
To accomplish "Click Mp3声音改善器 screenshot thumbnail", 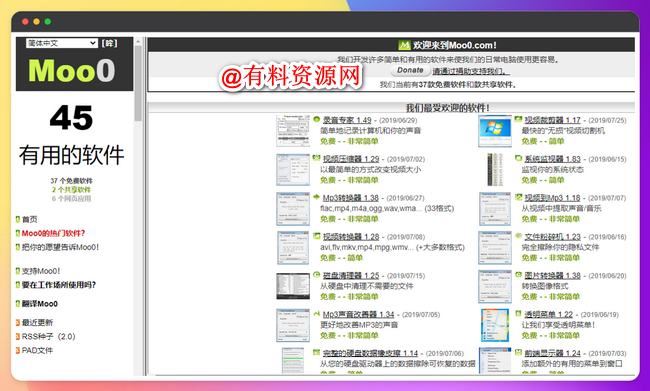I will 293,325.
